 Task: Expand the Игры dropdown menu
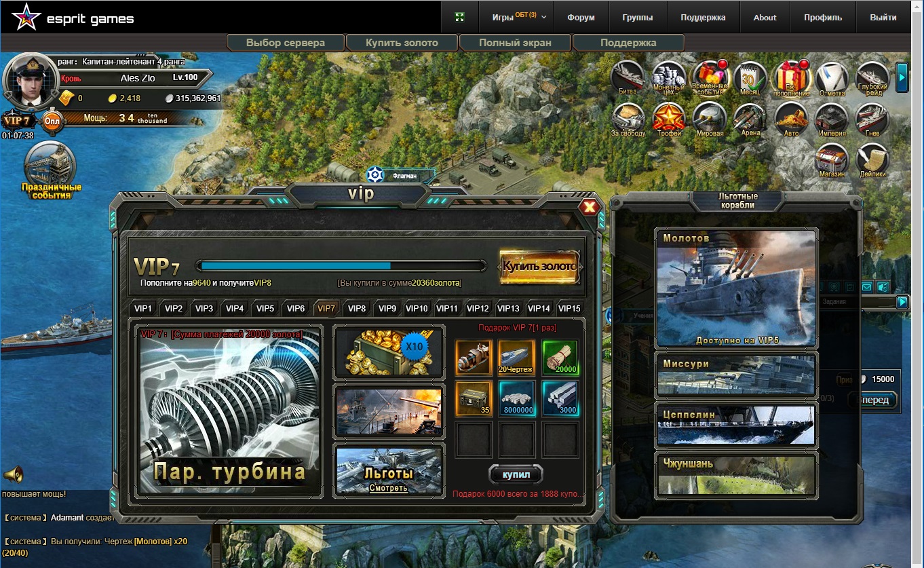coord(519,18)
